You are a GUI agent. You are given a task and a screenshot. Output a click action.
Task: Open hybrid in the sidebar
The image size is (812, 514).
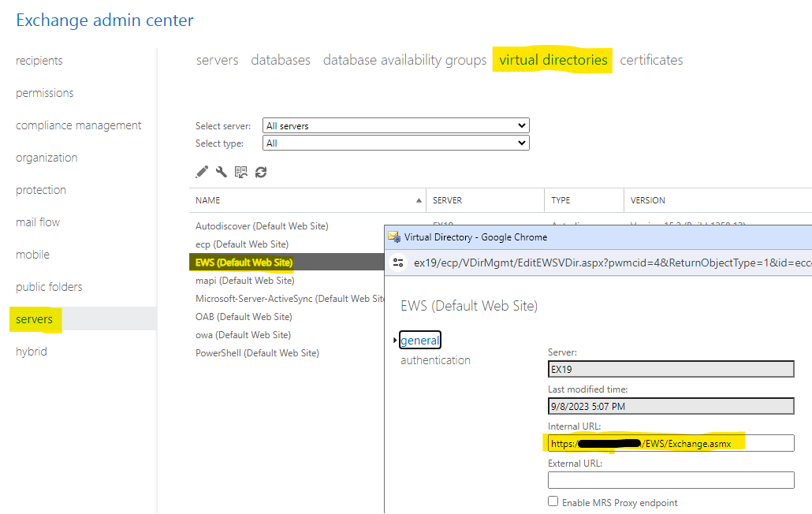pyautogui.click(x=31, y=352)
